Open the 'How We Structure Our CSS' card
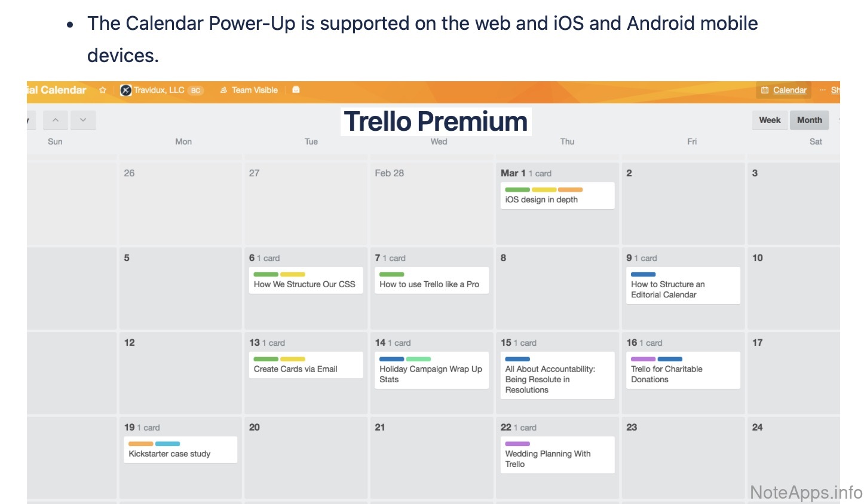 [x=305, y=285]
